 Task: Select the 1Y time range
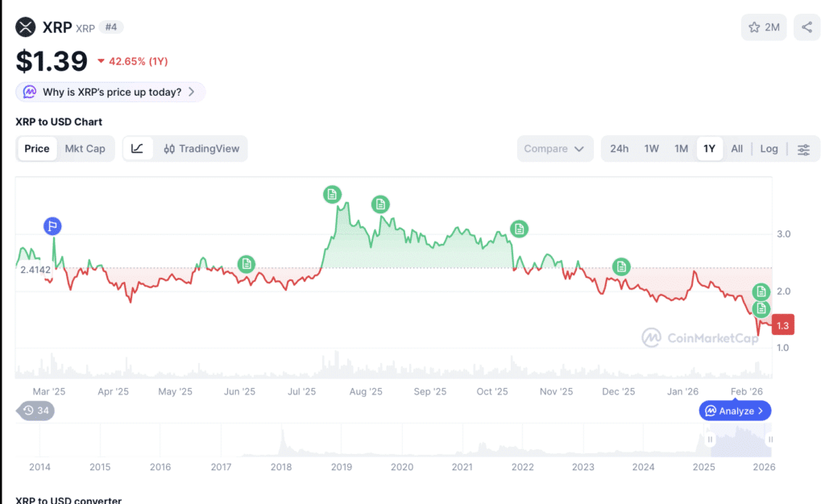(709, 149)
